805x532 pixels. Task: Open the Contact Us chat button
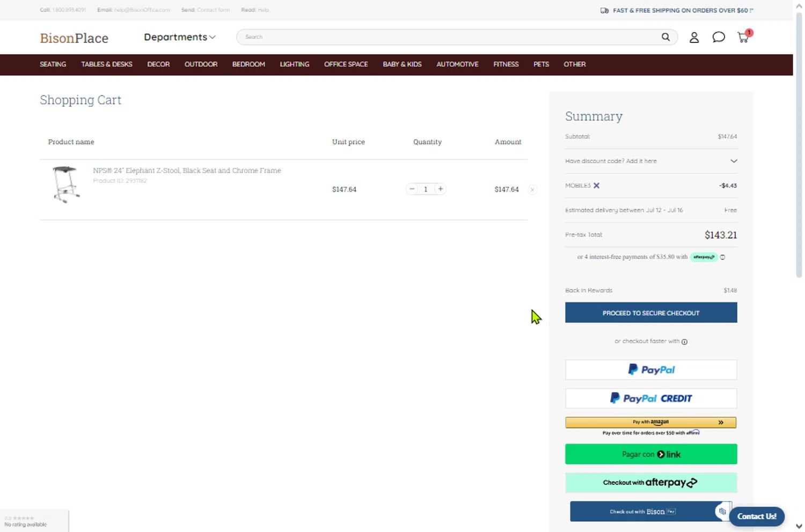coord(757,516)
